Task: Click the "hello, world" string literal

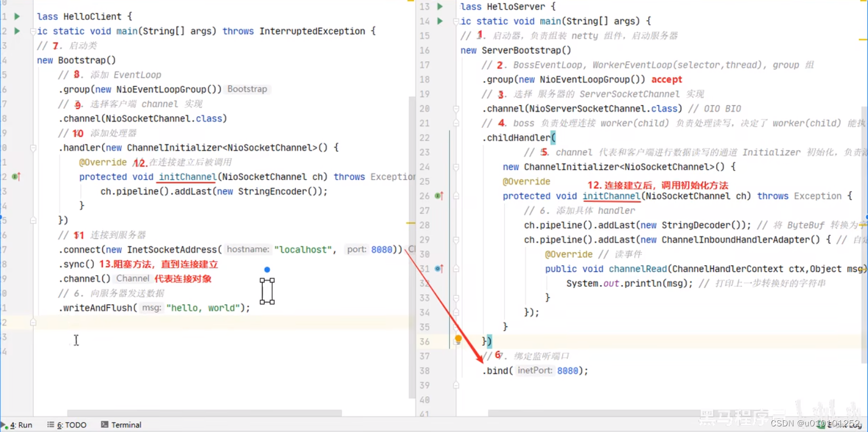Action: [203, 308]
